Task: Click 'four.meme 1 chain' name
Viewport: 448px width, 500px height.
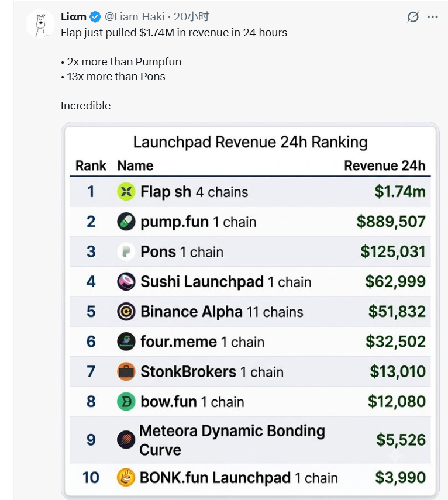Action: point(202,342)
